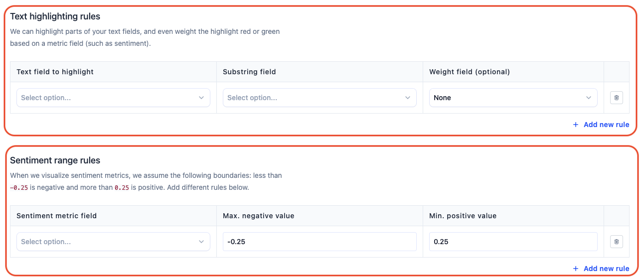Open the Sentiment metric field dropdown
The image size is (644, 280).
point(113,242)
